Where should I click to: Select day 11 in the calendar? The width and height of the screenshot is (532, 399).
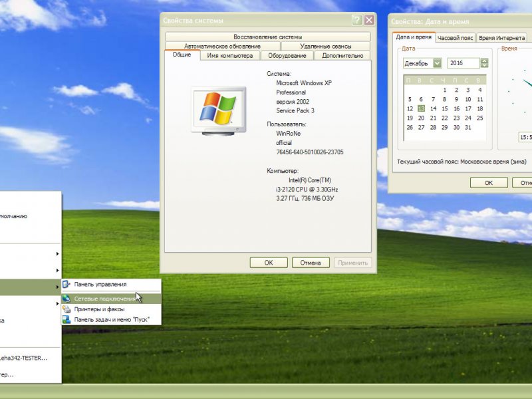click(x=479, y=99)
